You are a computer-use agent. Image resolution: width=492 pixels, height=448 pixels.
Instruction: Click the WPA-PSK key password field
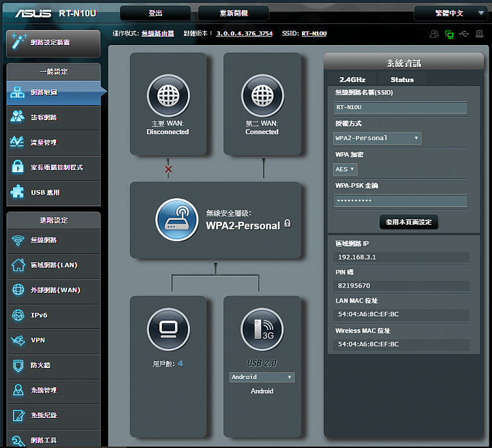coord(400,201)
